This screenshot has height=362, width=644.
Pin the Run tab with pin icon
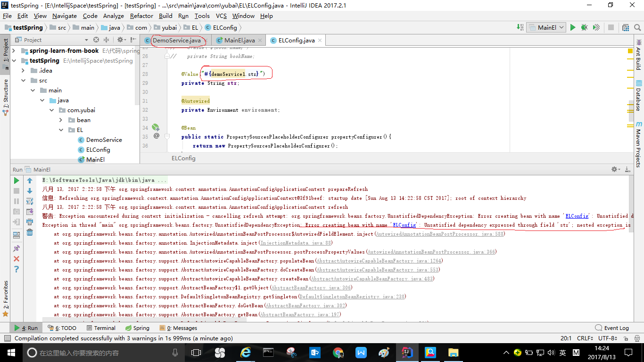tap(17, 248)
